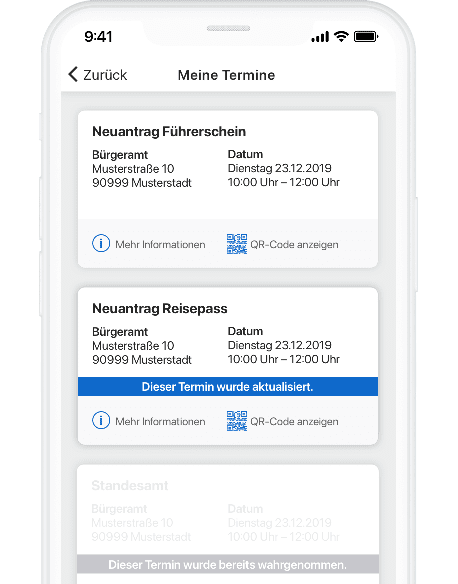Tap the Meine Termine page title
458x584 pixels.
pyautogui.click(x=226, y=75)
